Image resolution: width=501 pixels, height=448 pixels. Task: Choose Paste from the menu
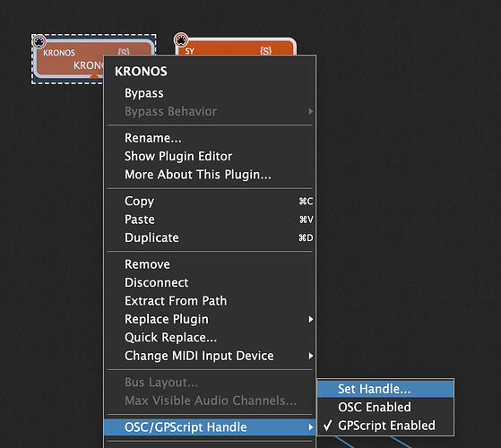[210, 220]
